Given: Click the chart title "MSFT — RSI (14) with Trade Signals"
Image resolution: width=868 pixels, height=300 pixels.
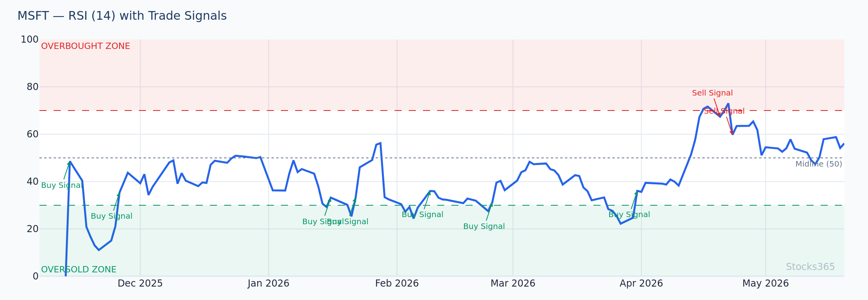Looking at the screenshot, I should (122, 16).
